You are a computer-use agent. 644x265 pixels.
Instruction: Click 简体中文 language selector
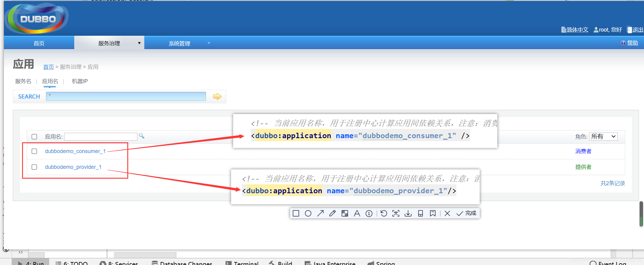coord(575,30)
